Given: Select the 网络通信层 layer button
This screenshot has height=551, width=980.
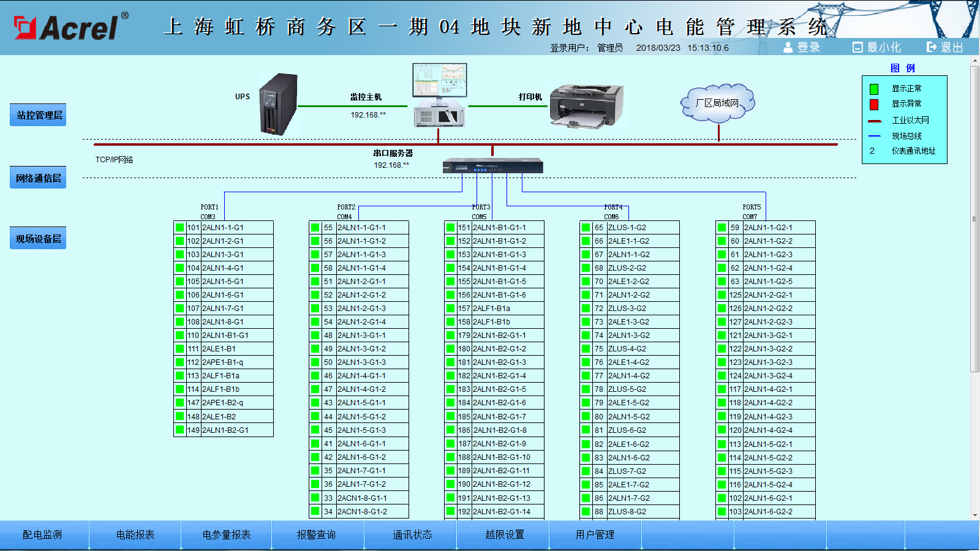Looking at the screenshot, I should [39, 178].
